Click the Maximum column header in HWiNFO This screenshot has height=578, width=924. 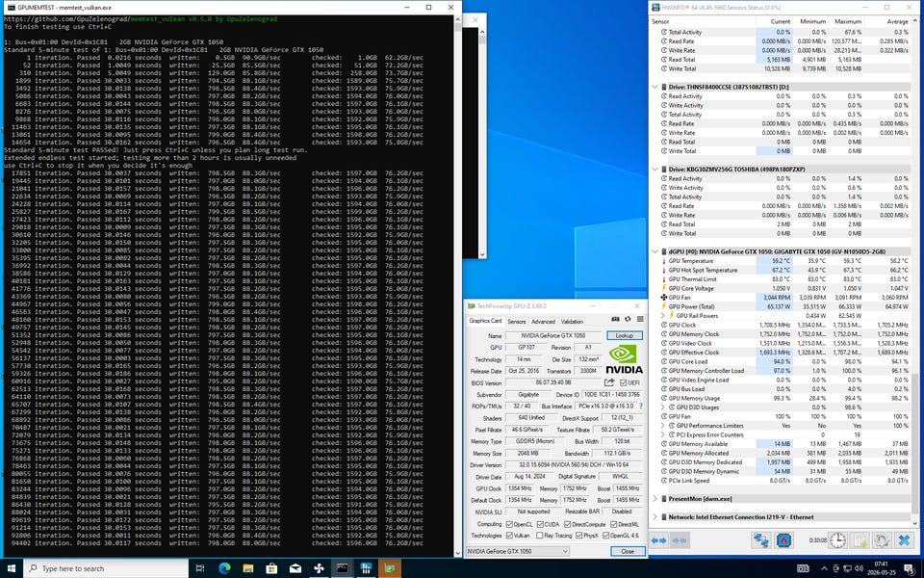tap(845, 22)
